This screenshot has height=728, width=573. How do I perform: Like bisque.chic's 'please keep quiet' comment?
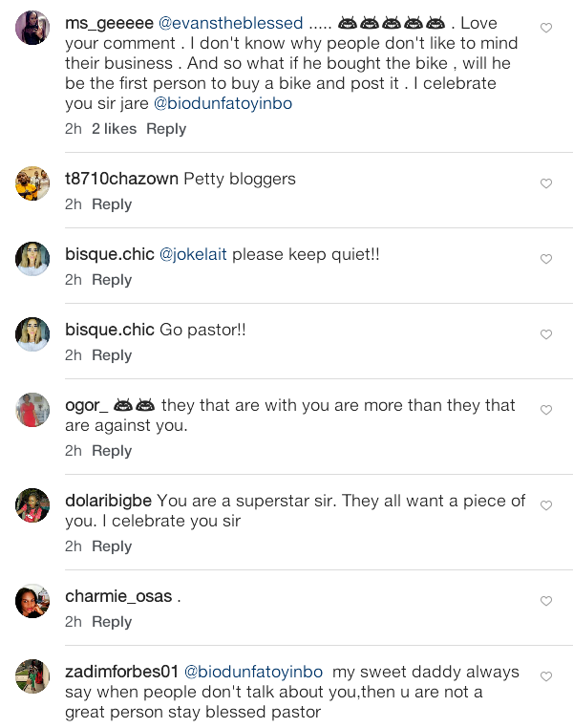point(546,259)
